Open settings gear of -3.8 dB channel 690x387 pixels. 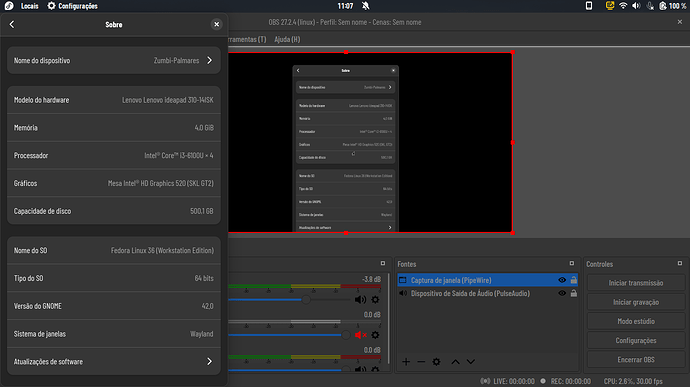[x=375, y=300]
